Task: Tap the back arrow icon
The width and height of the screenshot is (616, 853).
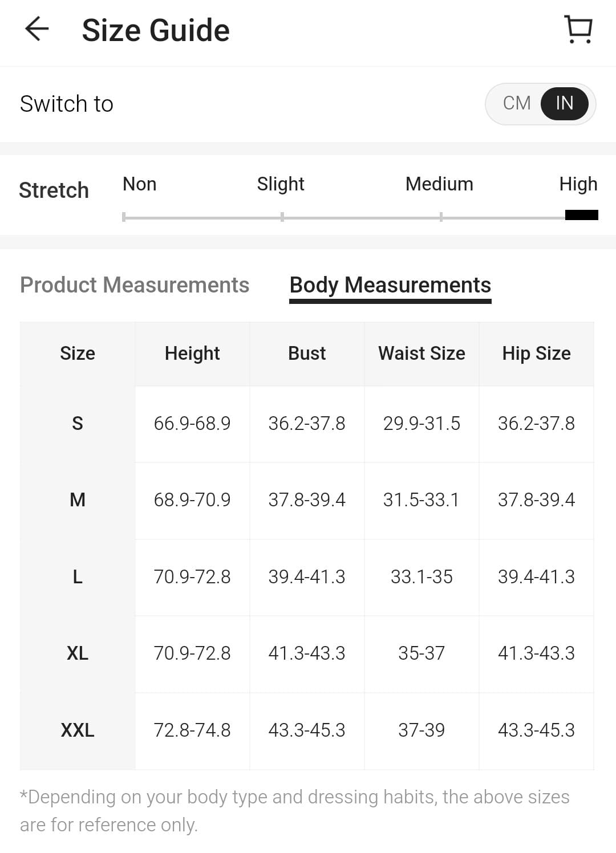Action: click(37, 29)
